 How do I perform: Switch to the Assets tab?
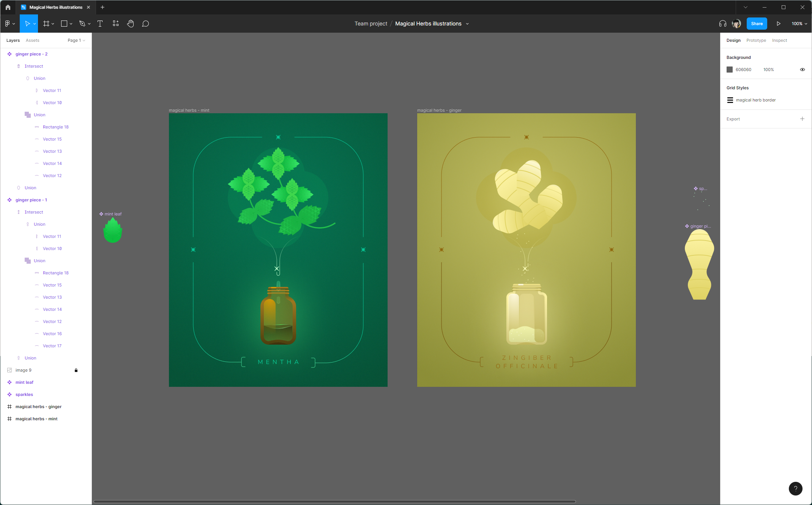coord(32,40)
